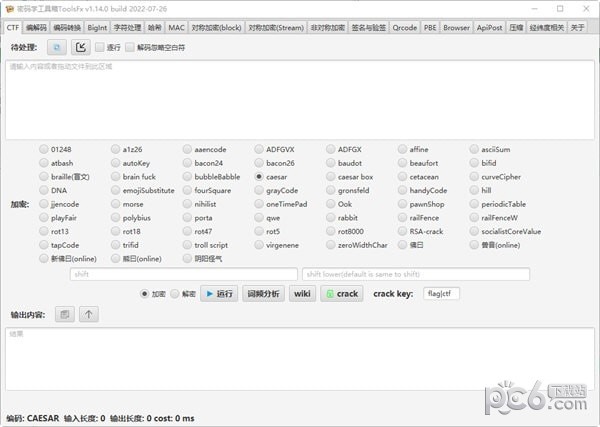Choose the rot13 encoding option

click(x=44, y=231)
